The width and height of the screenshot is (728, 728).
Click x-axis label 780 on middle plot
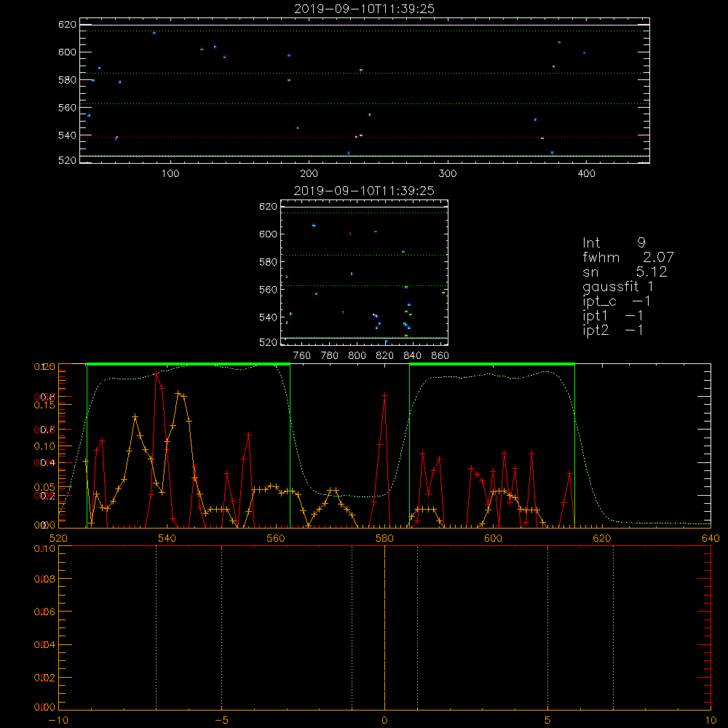[330, 356]
